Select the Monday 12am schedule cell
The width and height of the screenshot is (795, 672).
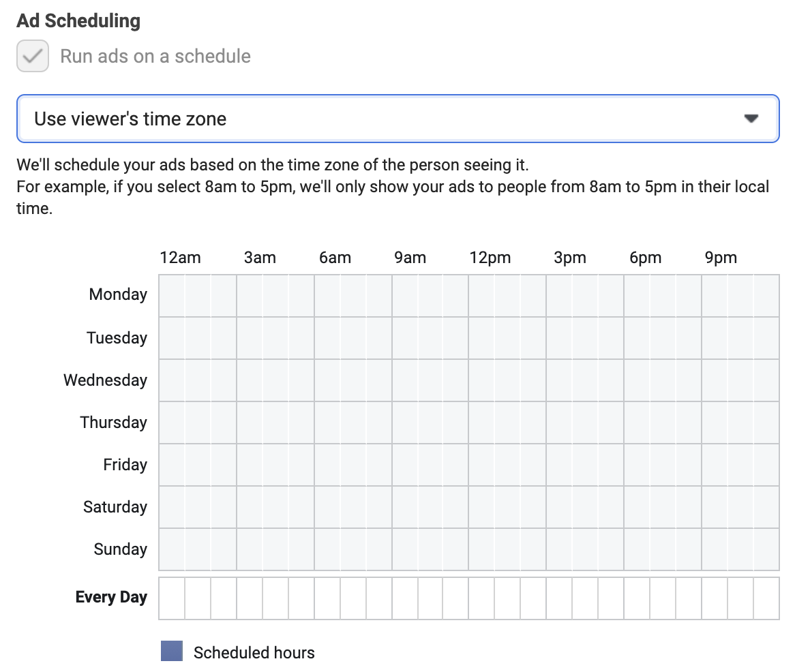click(x=172, y=296)
